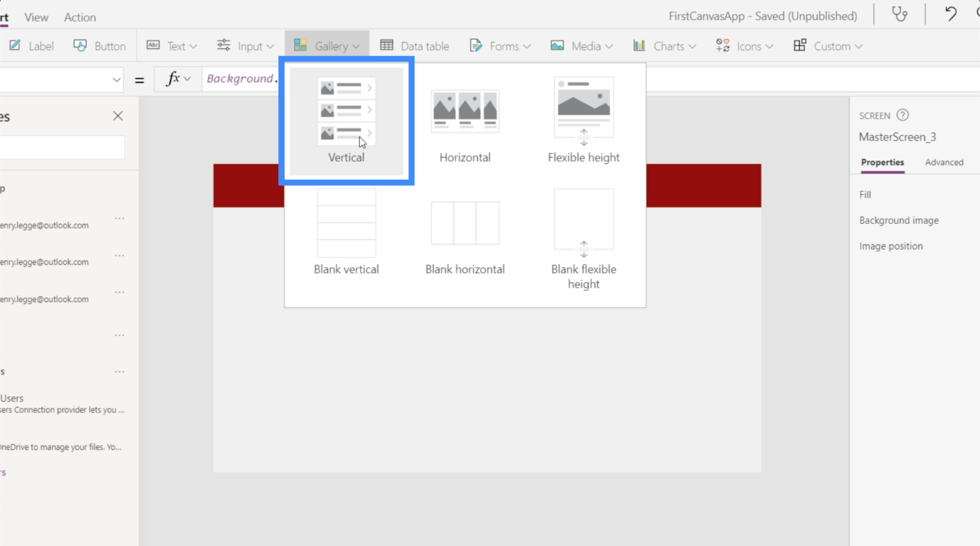Select the Vertical gallery layout
The width and height of the screenshot is (980, 546).
tap(346, 121)
